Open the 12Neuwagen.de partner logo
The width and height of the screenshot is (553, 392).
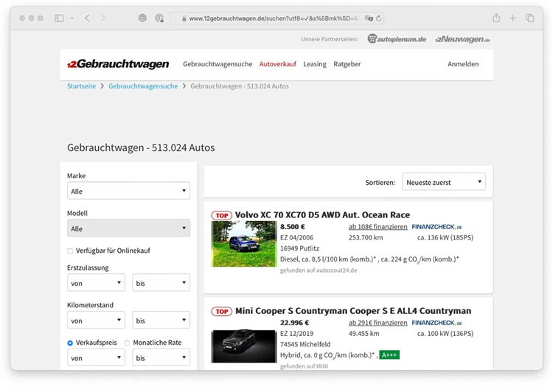[x=462, y=39]
